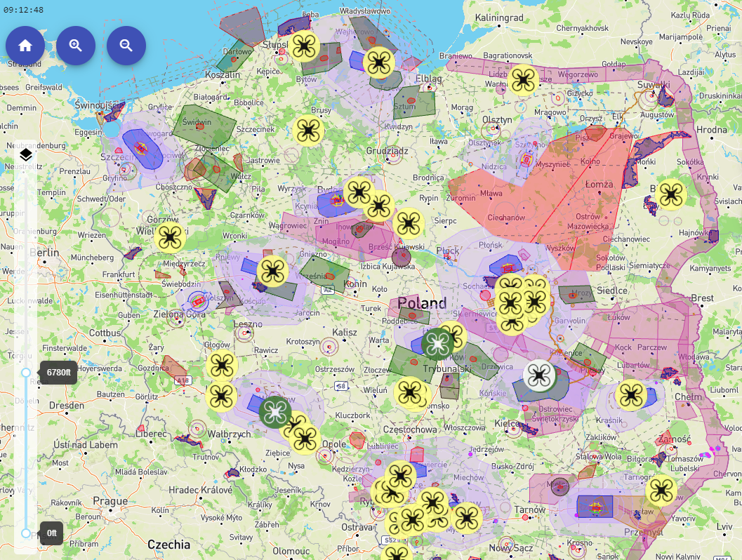Select the white drone marker near Radom
This screenshot has width=742, height=560.
539,375
